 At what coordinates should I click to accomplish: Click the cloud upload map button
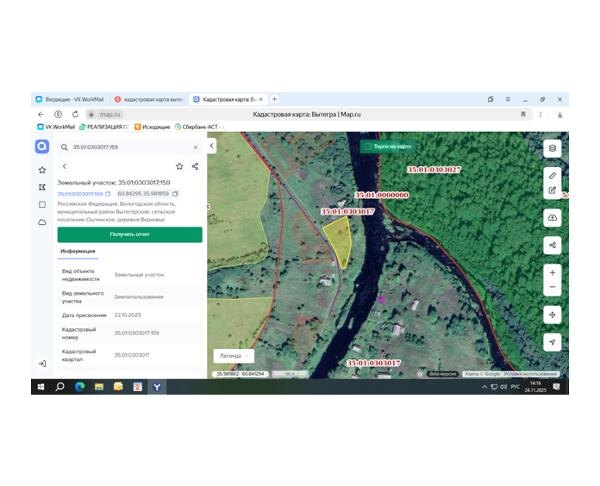tap(552, 218)
